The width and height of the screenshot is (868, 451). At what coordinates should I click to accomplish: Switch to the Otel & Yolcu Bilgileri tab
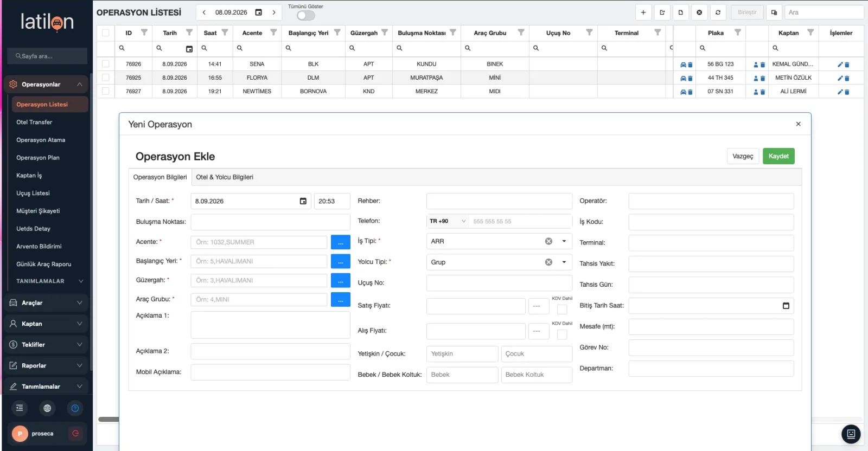coord(225,177)
